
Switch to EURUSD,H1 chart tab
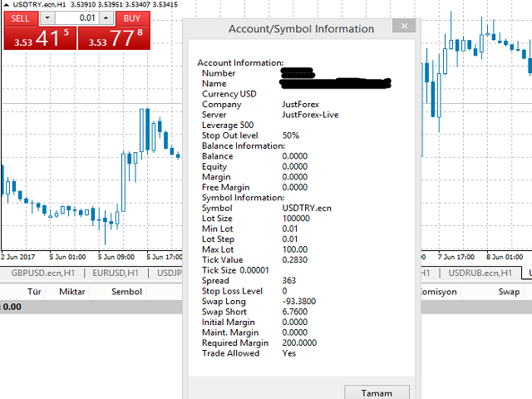(x=116, y=273)
